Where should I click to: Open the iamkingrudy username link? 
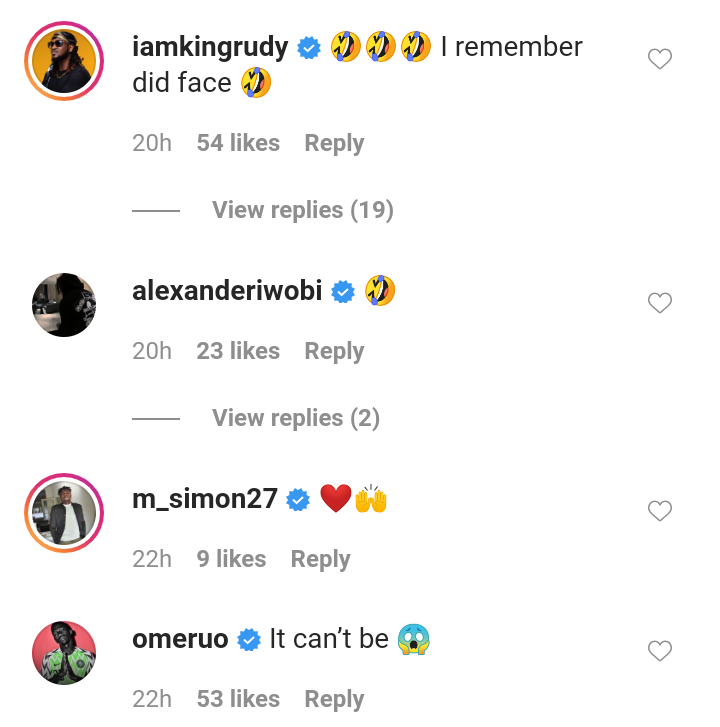click(x=210, y=48)
